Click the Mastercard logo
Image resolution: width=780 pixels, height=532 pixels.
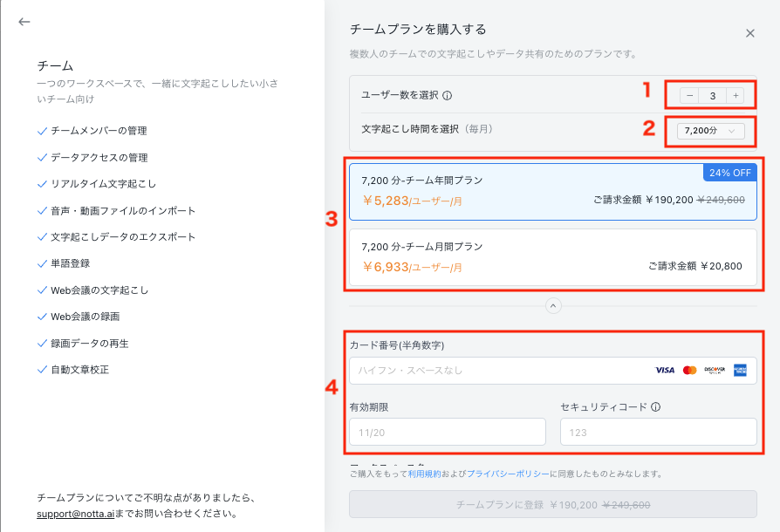tap(689, 371)
